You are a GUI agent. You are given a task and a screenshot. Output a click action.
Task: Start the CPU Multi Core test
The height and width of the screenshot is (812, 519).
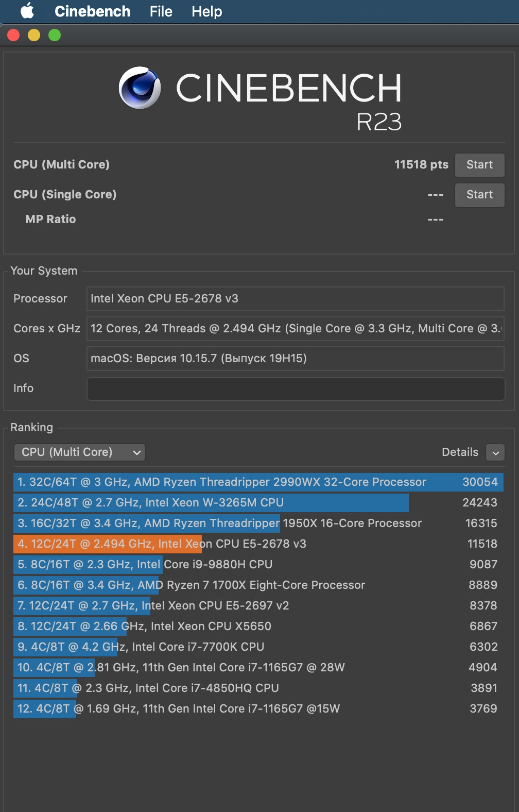click(479, 165)
